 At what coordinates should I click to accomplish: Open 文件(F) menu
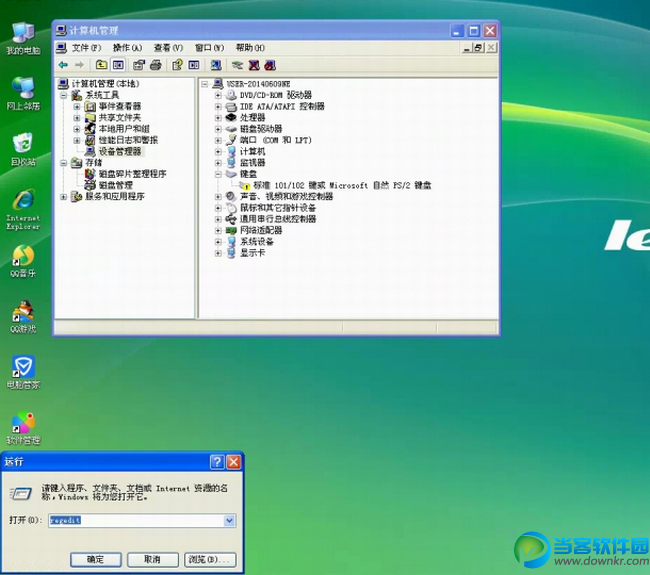pyautogui.click(x=86, y=48)
